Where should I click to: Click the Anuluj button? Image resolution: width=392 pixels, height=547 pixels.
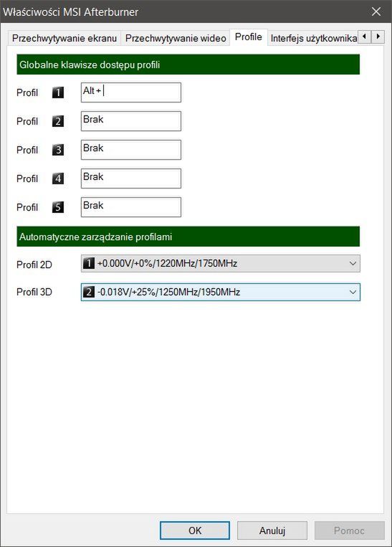click(272, 531)
